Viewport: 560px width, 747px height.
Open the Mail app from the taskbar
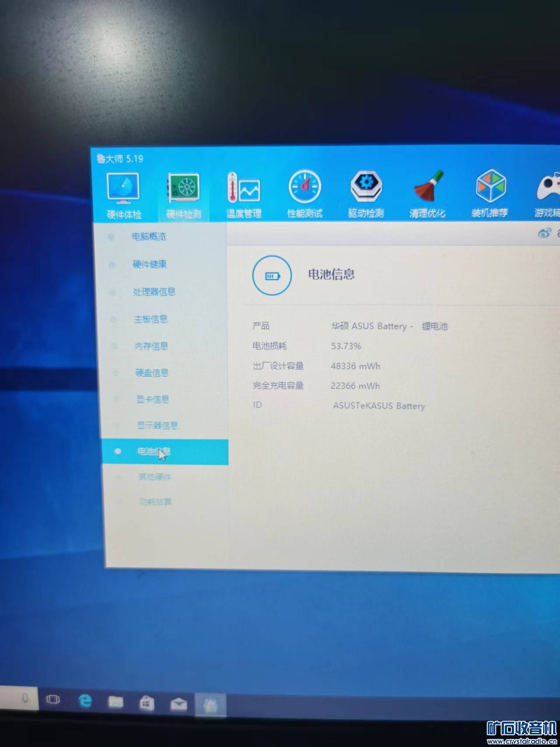178,704
